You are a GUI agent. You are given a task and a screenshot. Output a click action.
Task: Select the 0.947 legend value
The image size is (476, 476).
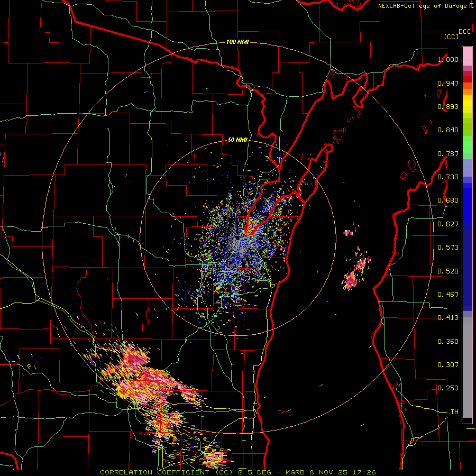coord(448,83)
